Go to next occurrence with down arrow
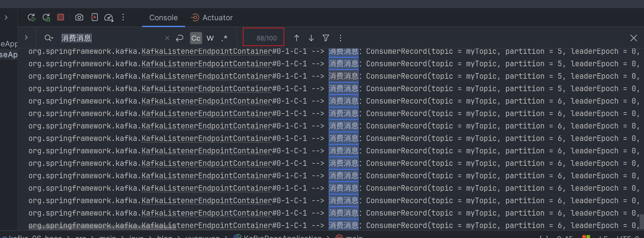Screen dimensions: 644x238 (x=311, y=38)
